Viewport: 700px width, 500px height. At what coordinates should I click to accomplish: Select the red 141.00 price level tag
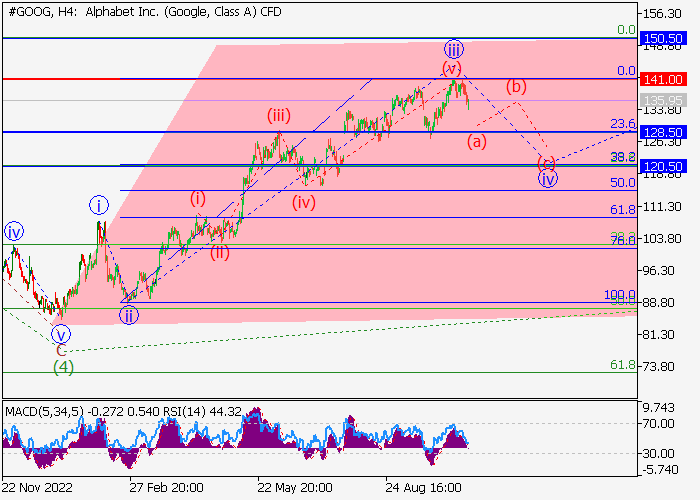click(664, 78)
